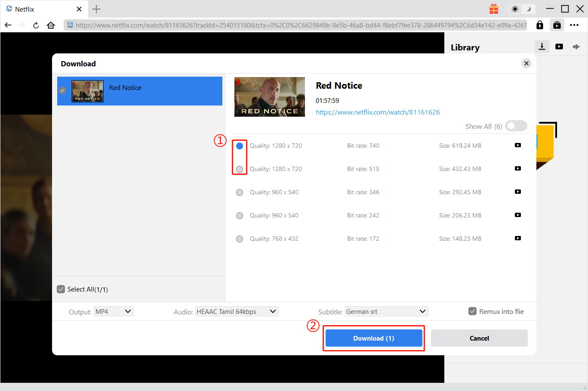Image resolution: width=588 pixels, height=391 pixels.
Task: Click the padlock icon in the address bar
Action: pos(539,25)
